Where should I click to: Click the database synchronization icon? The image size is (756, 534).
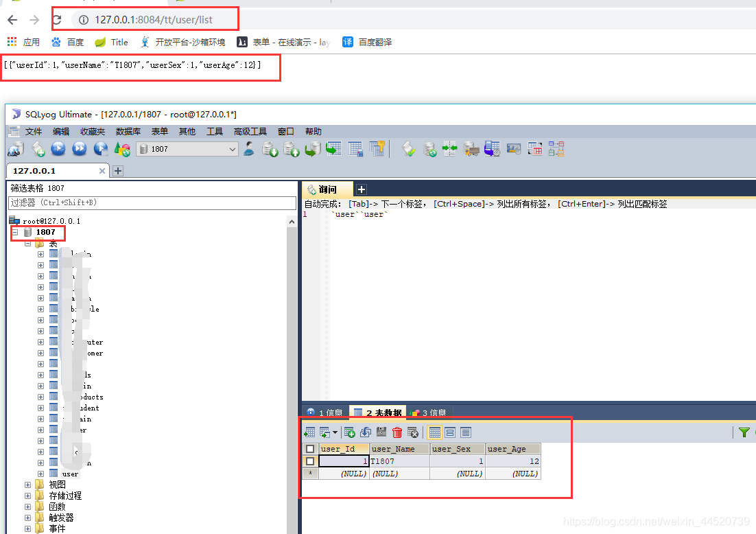tap(429, 149)
